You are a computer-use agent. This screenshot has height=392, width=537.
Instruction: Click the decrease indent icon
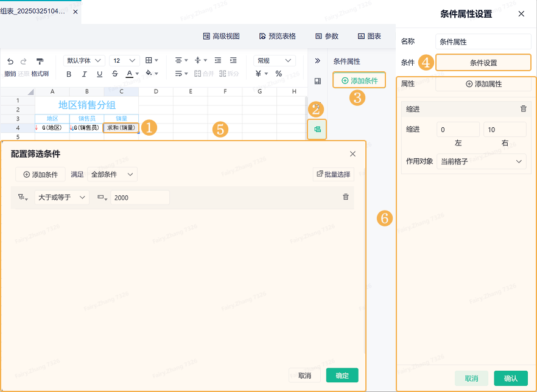coord(218,61)
